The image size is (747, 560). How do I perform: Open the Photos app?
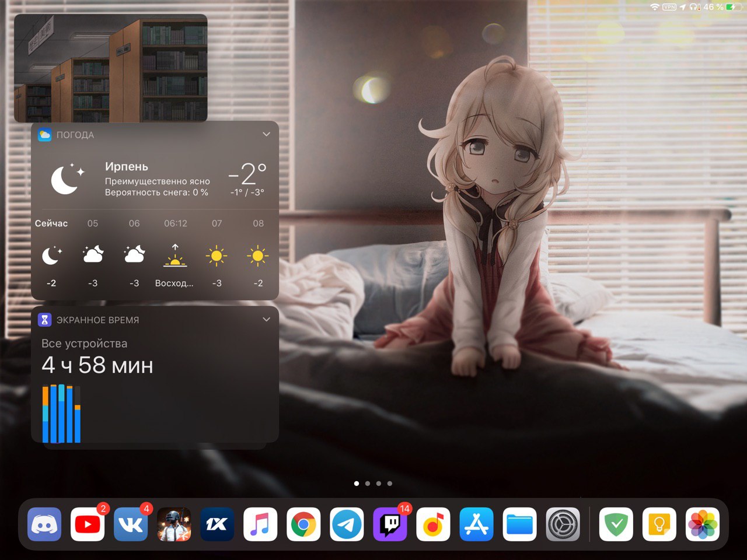click(x=703, y=524)
